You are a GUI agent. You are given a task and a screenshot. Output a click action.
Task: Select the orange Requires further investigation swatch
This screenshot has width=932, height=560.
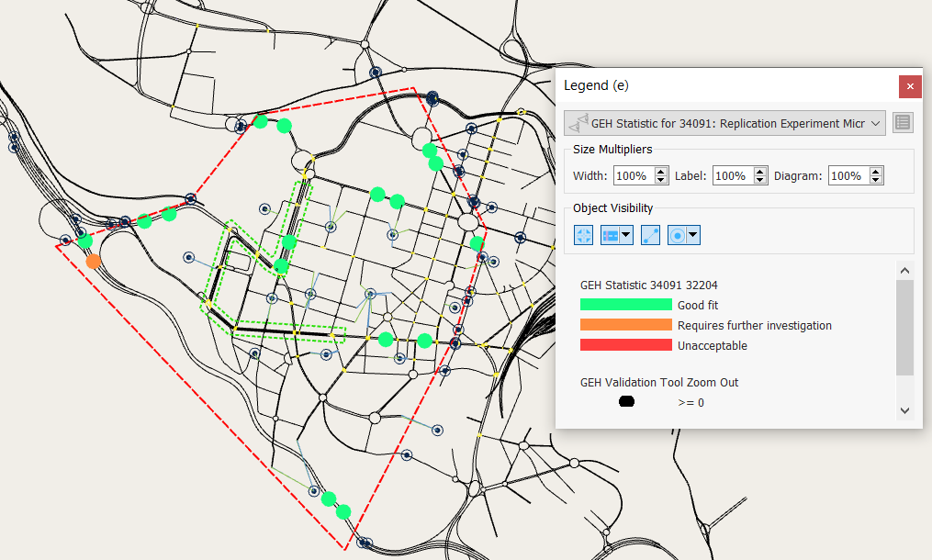click(625, 325)
